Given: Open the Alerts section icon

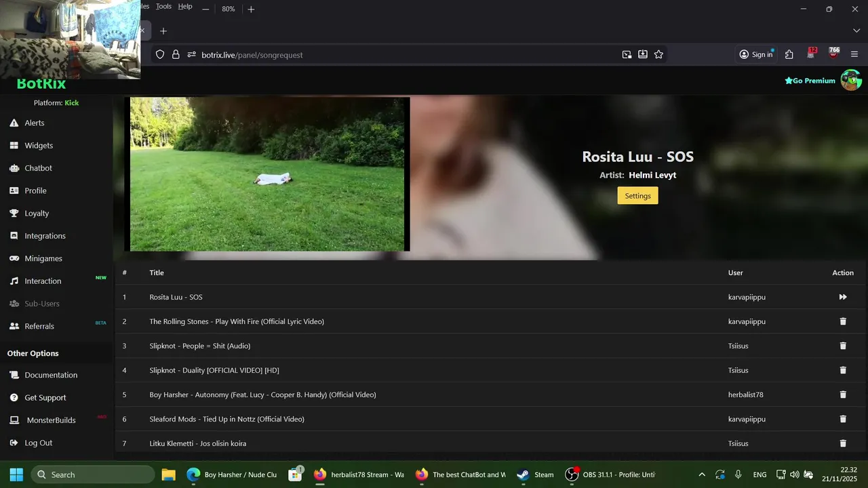Looking at the screenshot, I should point(14,123).
